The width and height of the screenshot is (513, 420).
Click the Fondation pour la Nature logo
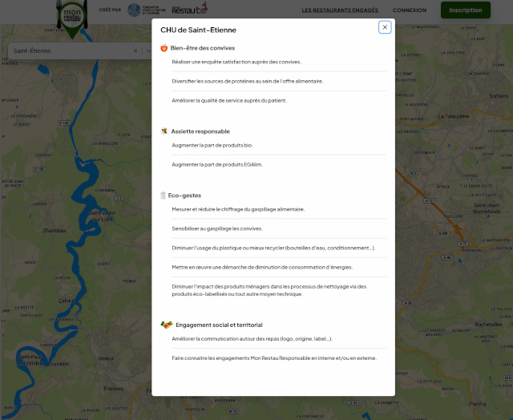[143, 10]
